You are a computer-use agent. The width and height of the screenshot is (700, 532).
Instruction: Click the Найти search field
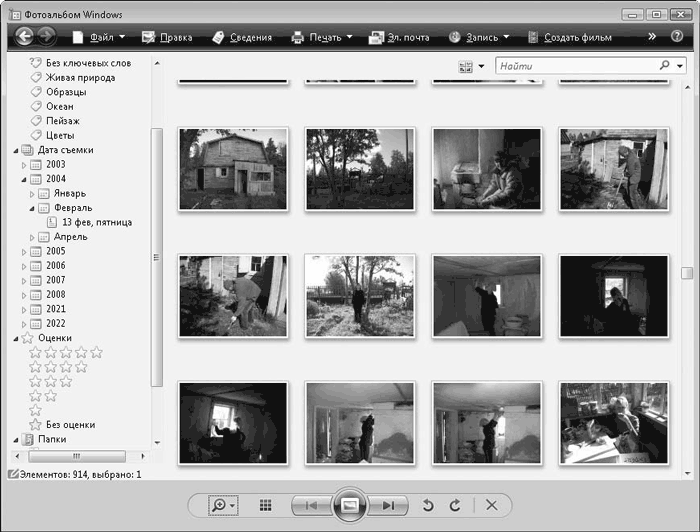[x=575, y=65]
